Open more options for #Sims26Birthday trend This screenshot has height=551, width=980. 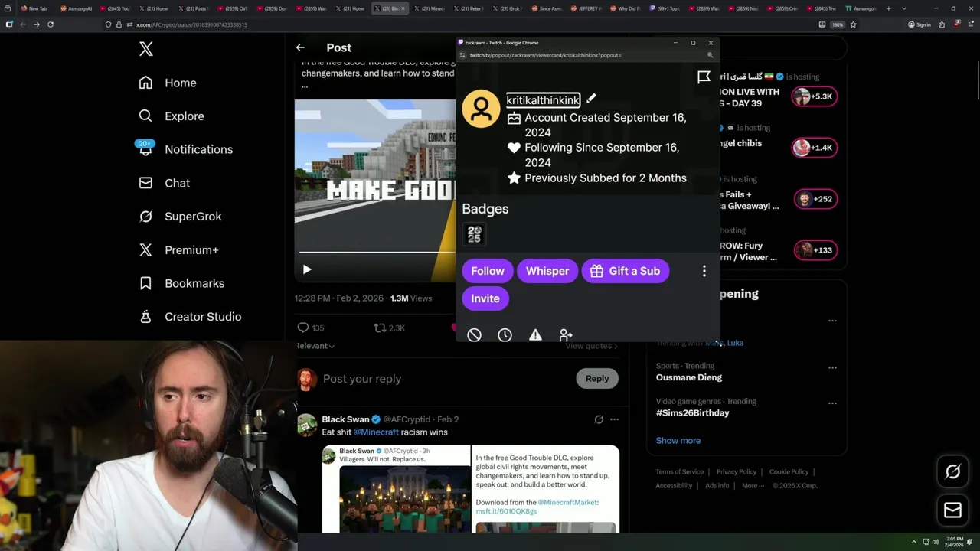coord(832,403)
